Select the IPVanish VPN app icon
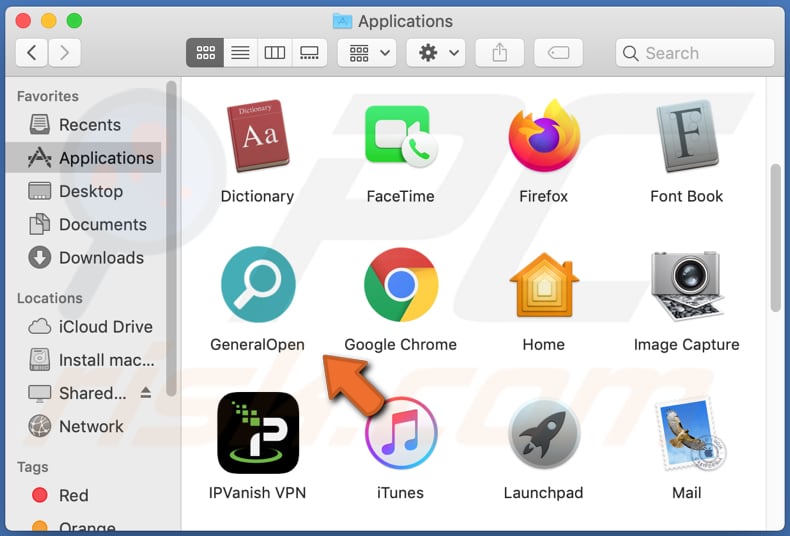 tap(258, 433)
